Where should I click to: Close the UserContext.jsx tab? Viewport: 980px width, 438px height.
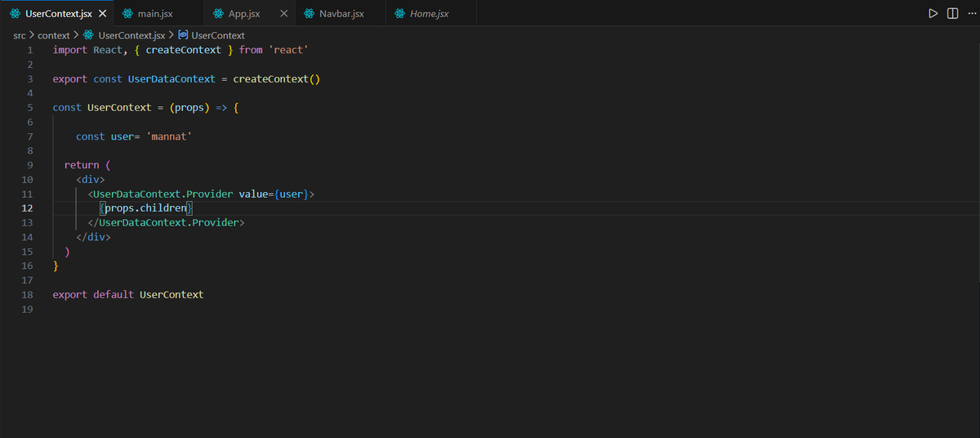coord(102,14)
